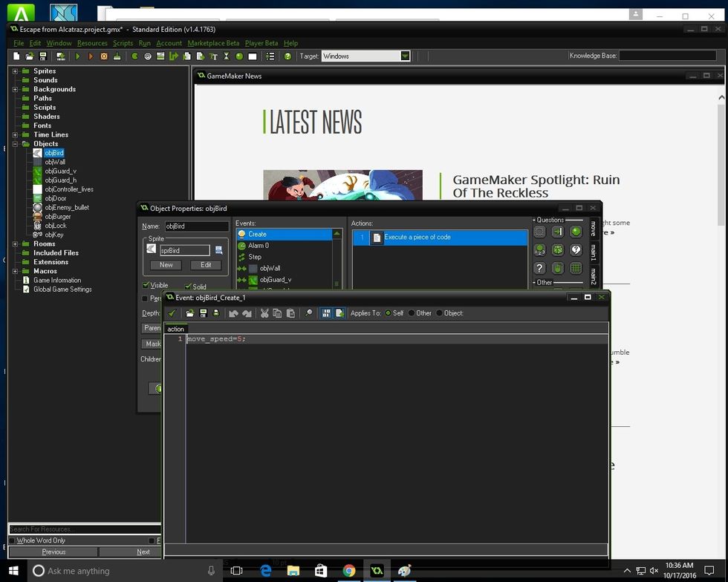Open an existing project via the folder icon

pos(29,56)
